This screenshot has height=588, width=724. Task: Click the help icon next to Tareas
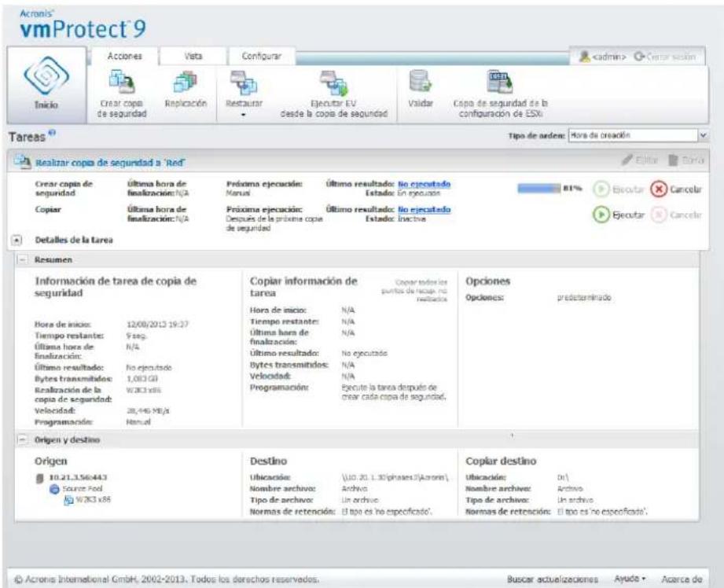(x=52, y=133)
